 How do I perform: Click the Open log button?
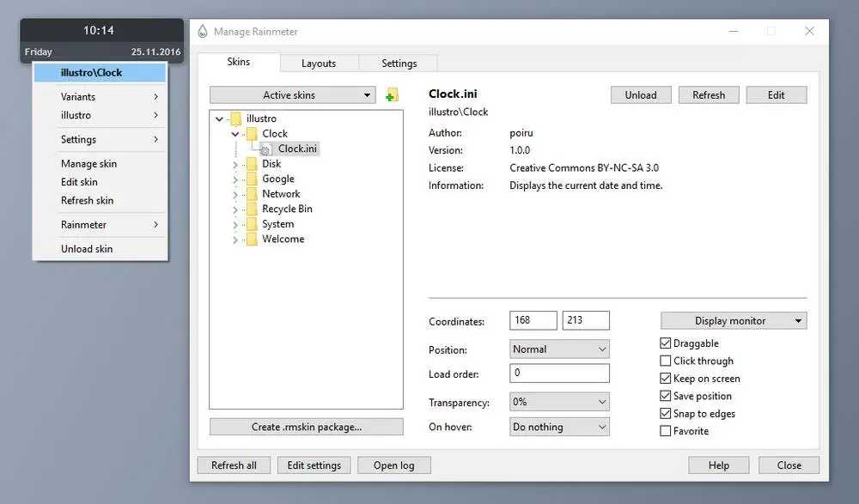pyautogui.click(x=394, y=465)
